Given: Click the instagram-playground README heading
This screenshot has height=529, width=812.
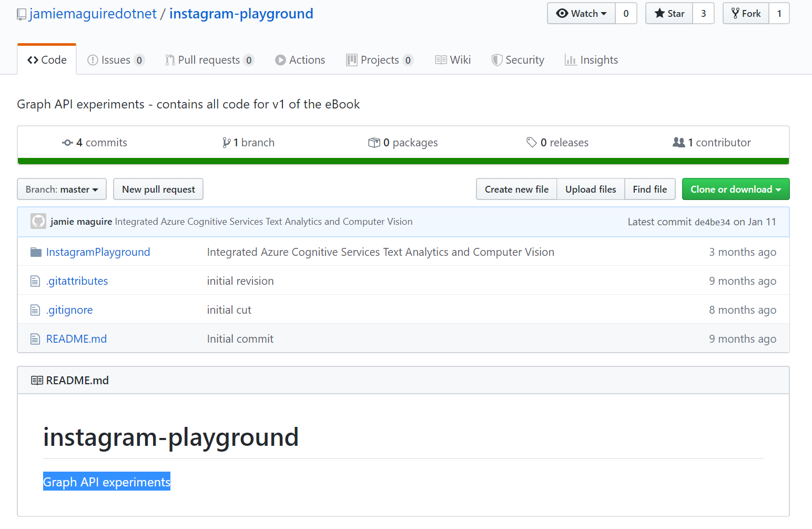Looking at the screenshot, I should [x=171, y=437].
